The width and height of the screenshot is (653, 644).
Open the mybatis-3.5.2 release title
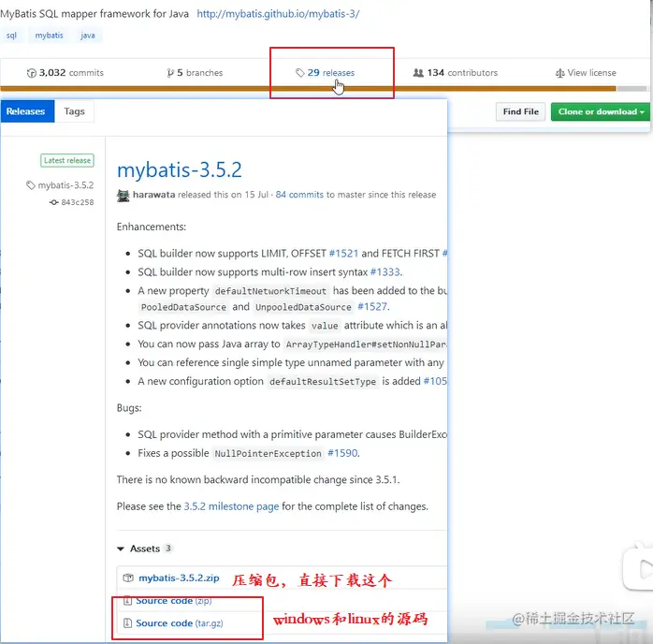180,169
